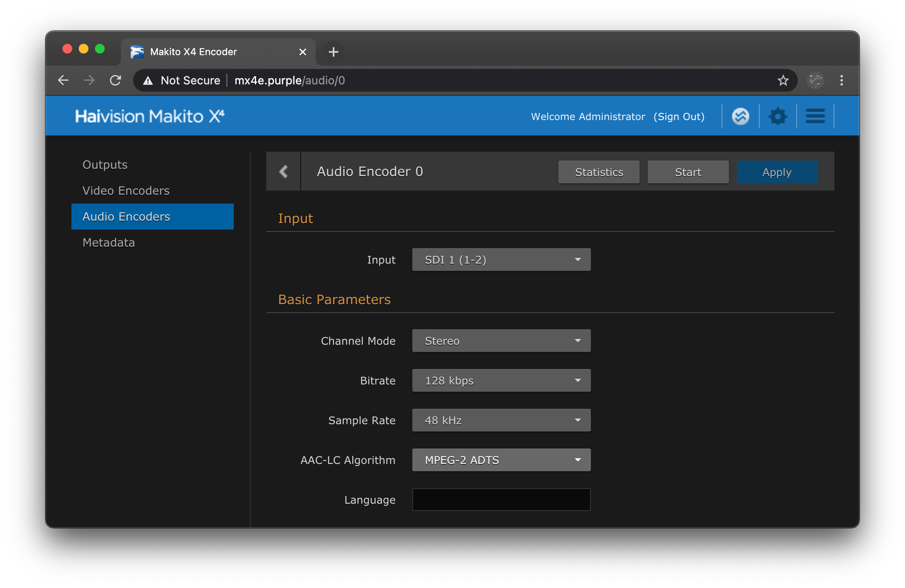Close the Makito X4 Encoder tab

(302, 52)
